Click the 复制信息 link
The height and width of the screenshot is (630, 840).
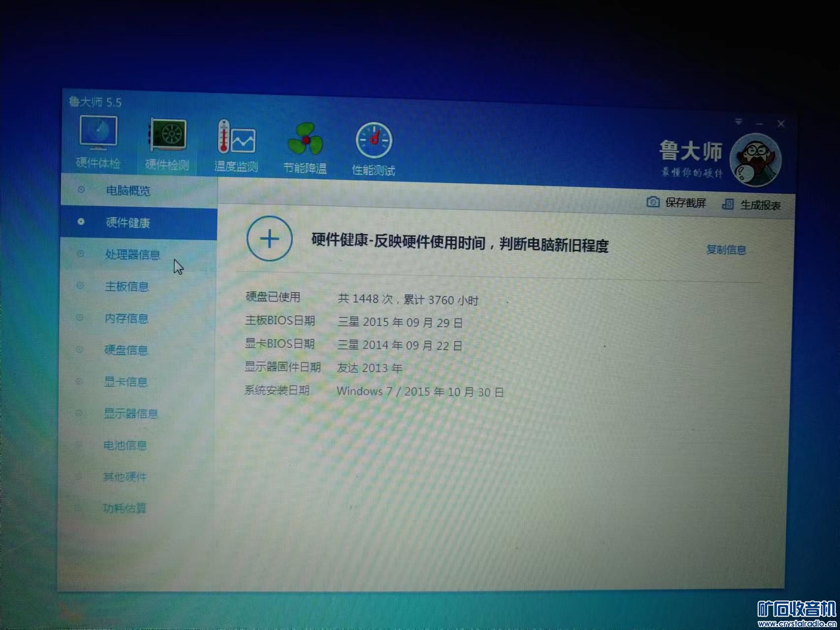[726, 250]
